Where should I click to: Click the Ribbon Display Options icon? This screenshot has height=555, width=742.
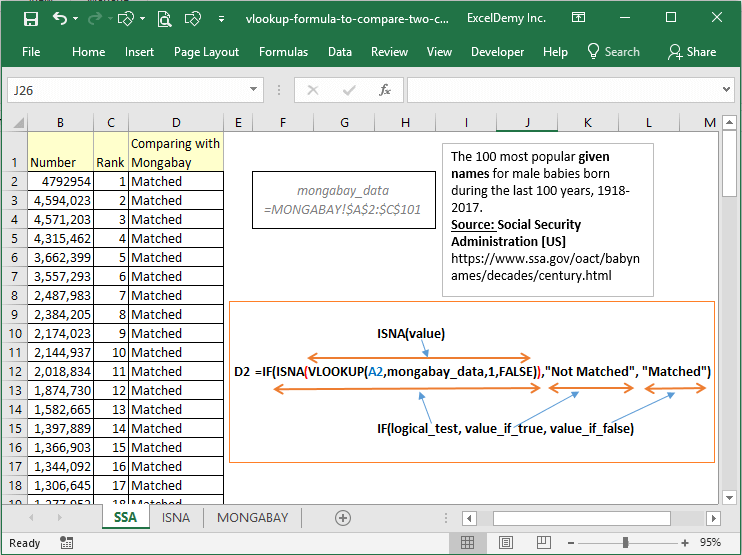pos(578,18)
